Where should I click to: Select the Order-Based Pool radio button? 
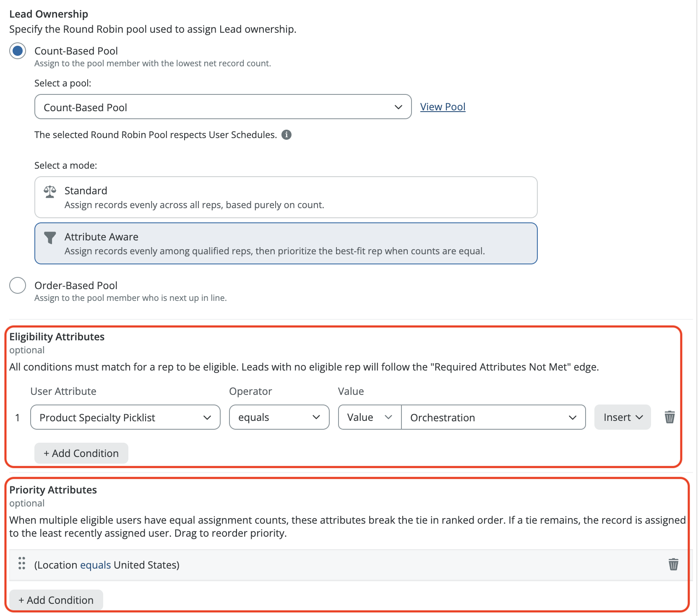pos(18,285)
